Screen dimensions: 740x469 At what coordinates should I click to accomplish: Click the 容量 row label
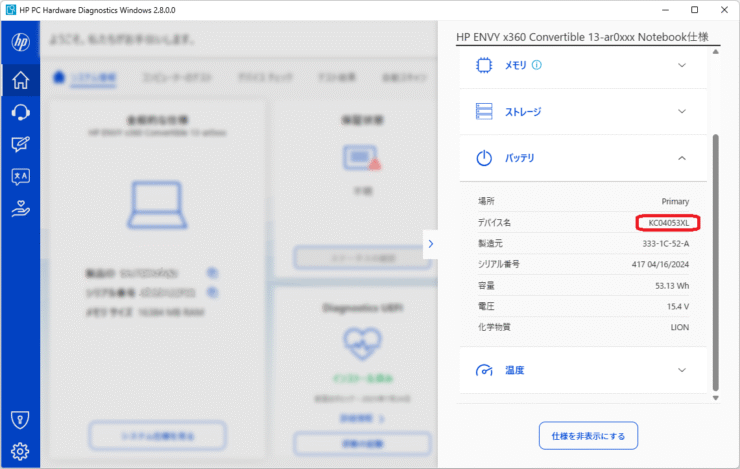[x=486, y=285]
